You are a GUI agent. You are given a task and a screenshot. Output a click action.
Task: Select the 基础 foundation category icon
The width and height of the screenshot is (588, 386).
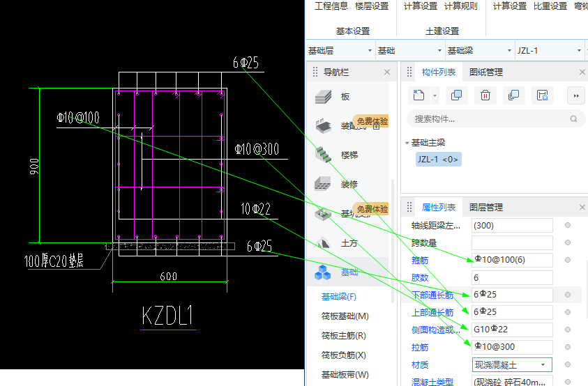(323, 272)
